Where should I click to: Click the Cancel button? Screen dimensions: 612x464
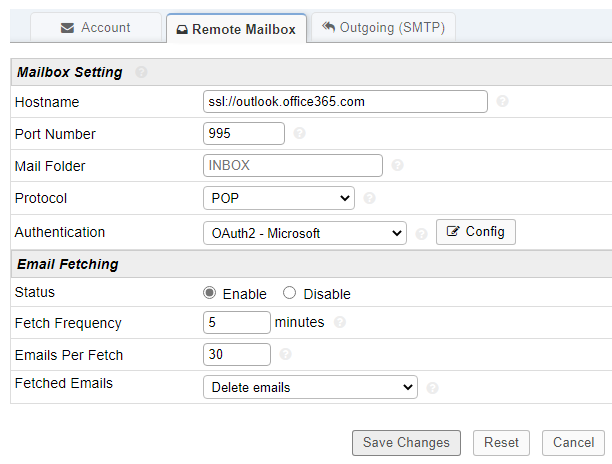(x=574, y=442)
